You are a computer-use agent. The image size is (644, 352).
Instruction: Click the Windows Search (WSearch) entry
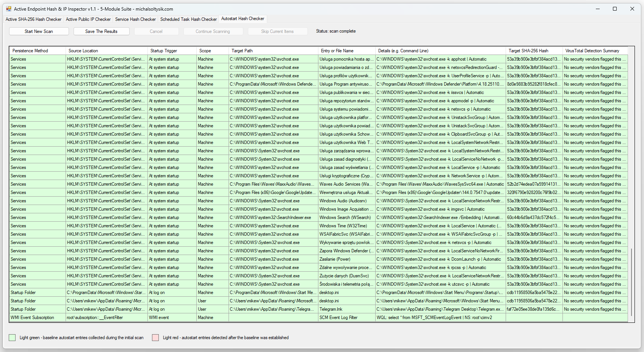(345, 217)
